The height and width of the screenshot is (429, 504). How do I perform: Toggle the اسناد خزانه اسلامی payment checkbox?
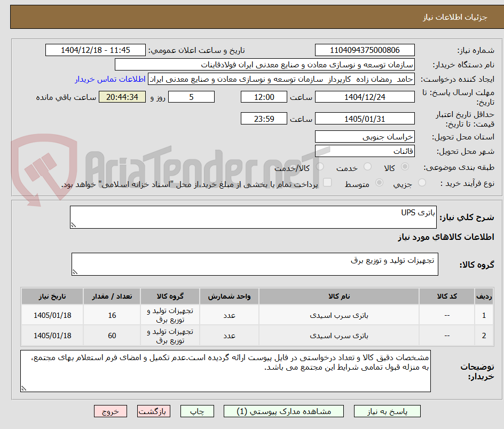click(x=327, y=182)
